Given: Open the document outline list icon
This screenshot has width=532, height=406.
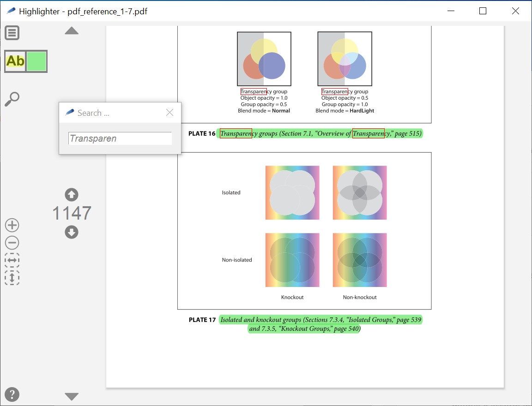Looking at the screenshot, I should [x=12, y=33].
